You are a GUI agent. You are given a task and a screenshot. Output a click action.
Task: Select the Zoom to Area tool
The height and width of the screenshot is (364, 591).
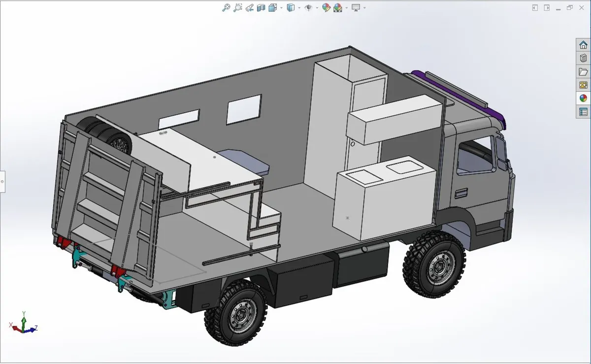[238, 7]
